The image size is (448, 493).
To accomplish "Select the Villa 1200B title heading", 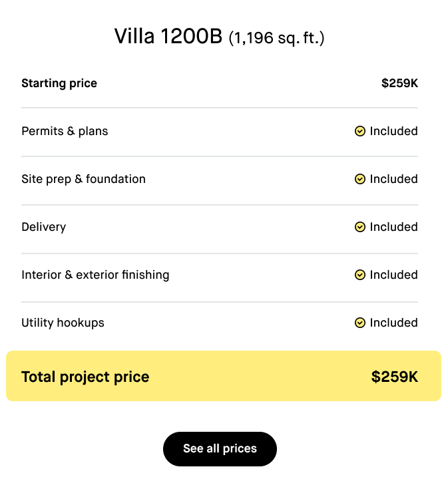I will pyautogui.click(x=168, y=36).
